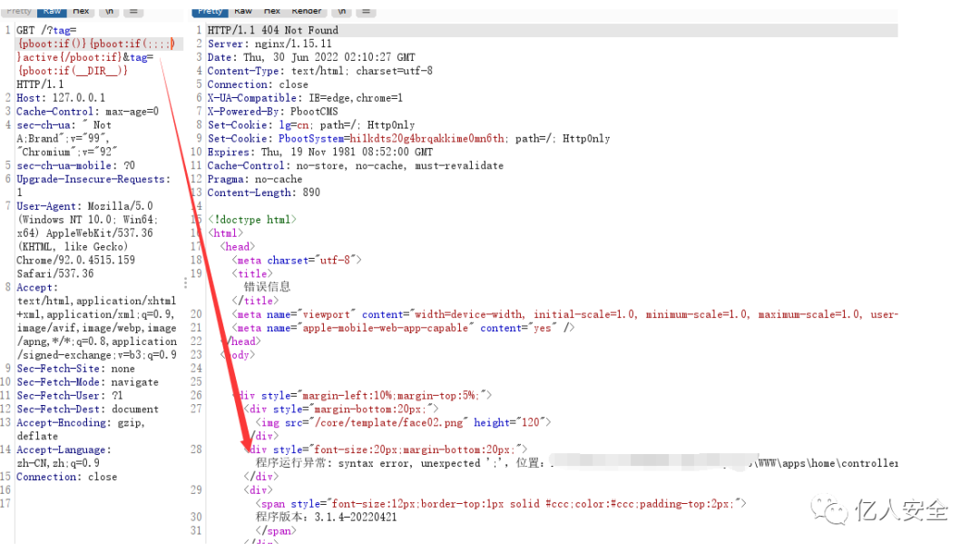Click the 'Set-Cookie: lg=cn' response header

pos(310,125)
